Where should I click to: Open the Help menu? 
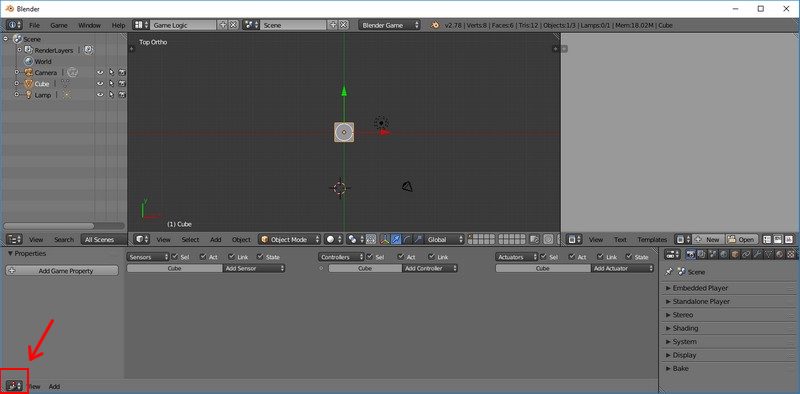(118, 25)
